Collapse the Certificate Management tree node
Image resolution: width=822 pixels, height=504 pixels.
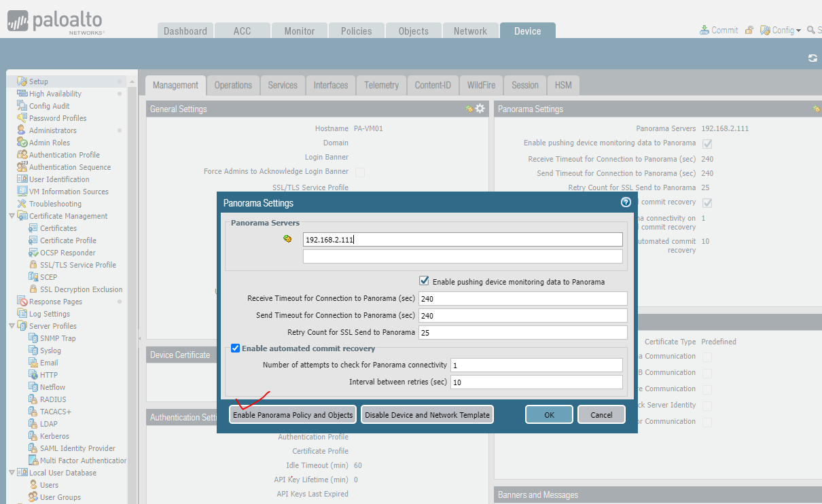click(12, 216)
